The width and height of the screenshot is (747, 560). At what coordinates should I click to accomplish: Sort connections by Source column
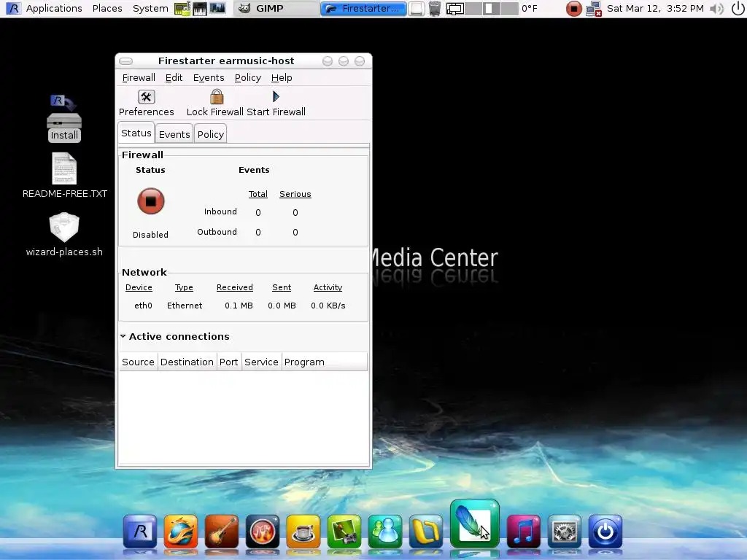[x=138, y=362]
